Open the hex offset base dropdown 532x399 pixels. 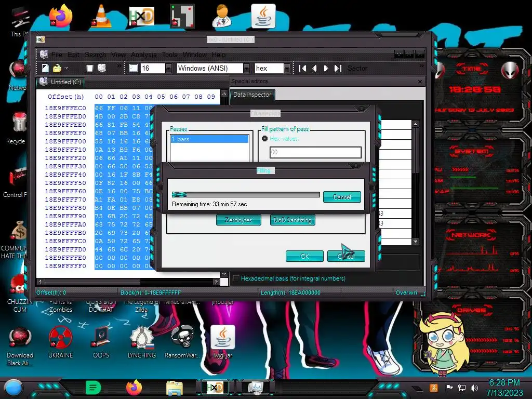click(287, 68)
